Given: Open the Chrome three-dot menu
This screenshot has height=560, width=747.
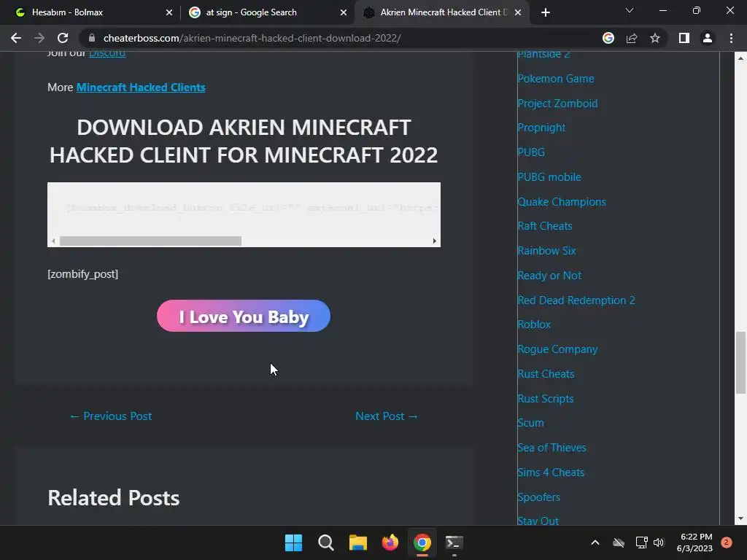Looking at the screenshot, I should point(731,38).
